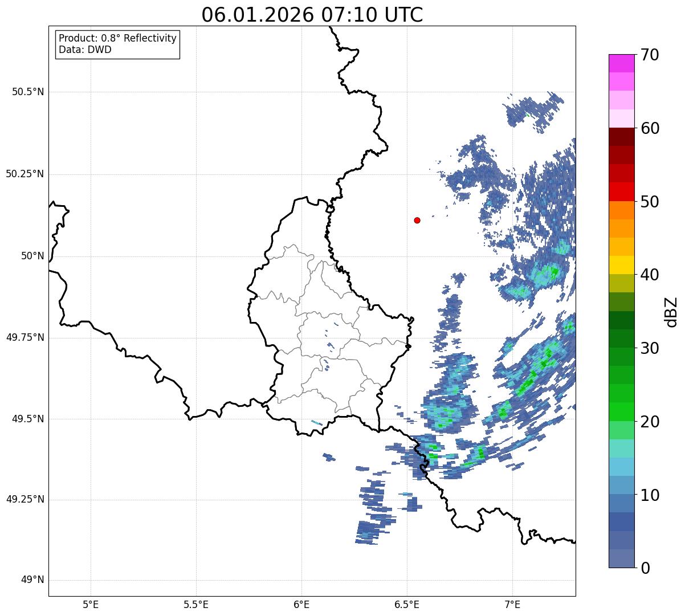Select the plot title 06.01.2026 07:10 UTC
Viewport: 685px width, 616px height.
[312, 15]
